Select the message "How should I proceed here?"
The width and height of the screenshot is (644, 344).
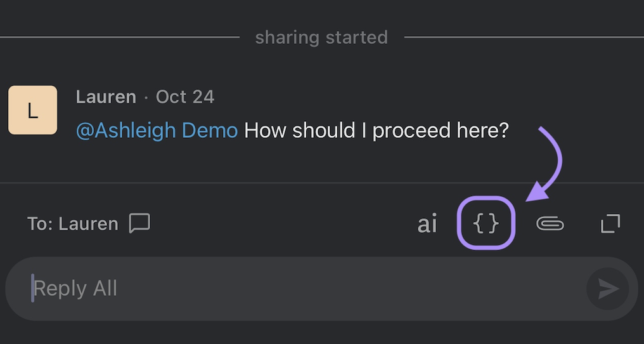377,131
